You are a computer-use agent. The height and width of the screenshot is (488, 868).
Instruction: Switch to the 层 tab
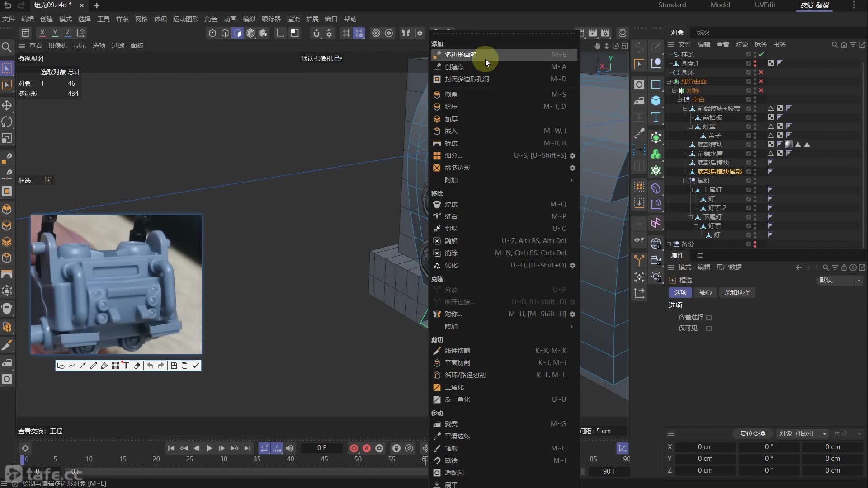[700, 255]
